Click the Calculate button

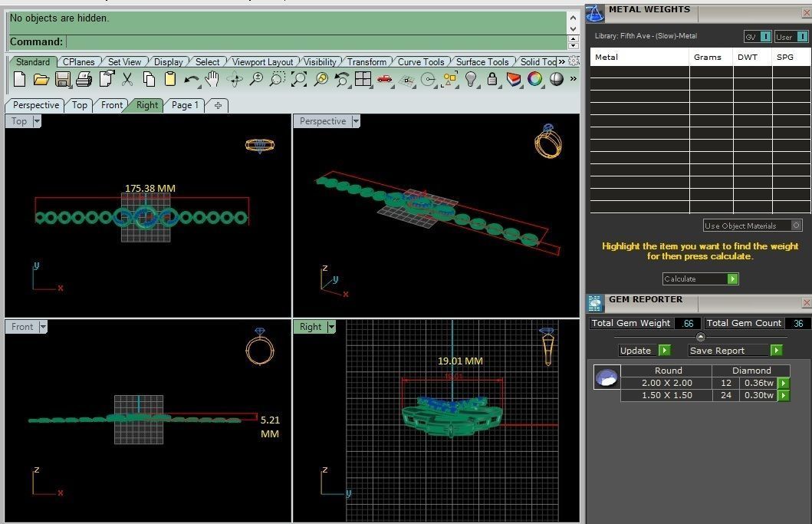click(700, 278)
